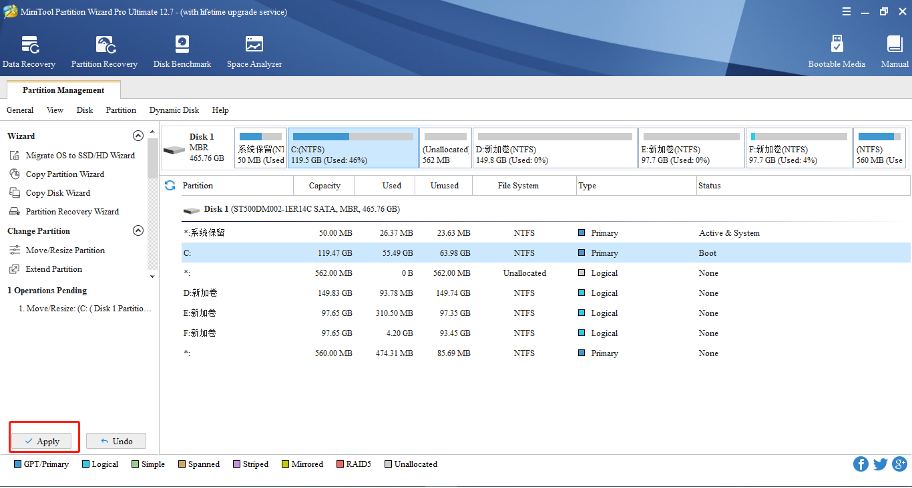This screenshot has height=488, width=912.
Task: Select the C:(NTFS) block in the disk map
Action: pyautogui.click(x=353, y=148)
